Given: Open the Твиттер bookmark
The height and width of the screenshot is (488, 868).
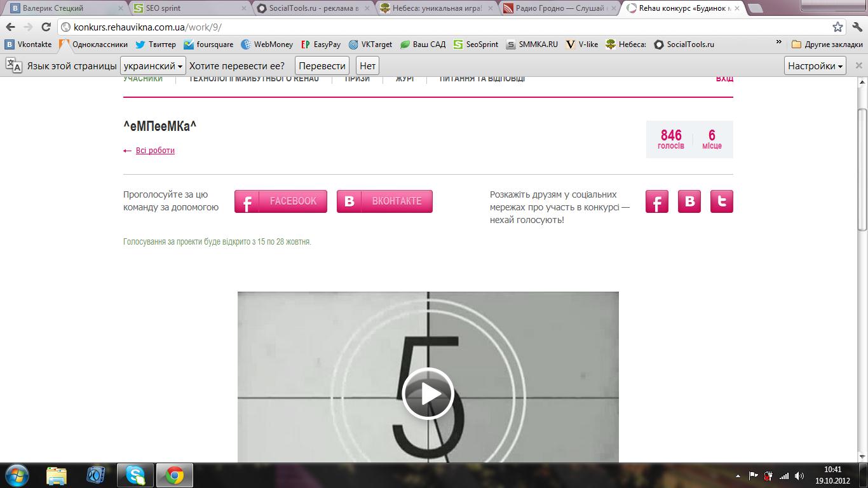Looking at the screenshot, I should (156, 44).
